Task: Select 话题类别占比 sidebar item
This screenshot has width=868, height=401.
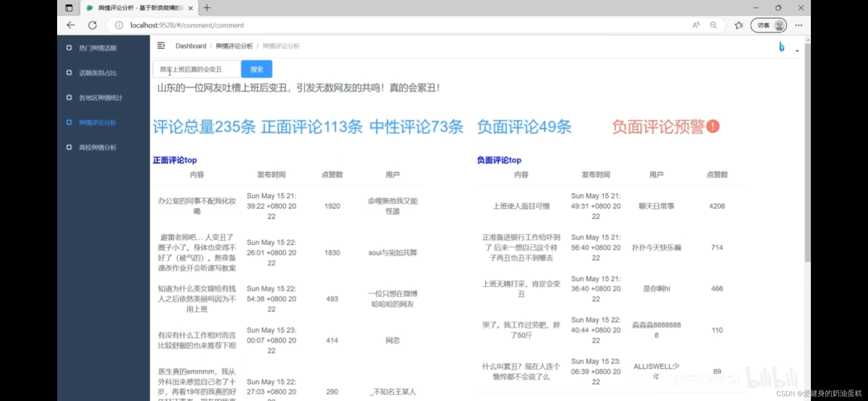Action: [x=98, y=73]
